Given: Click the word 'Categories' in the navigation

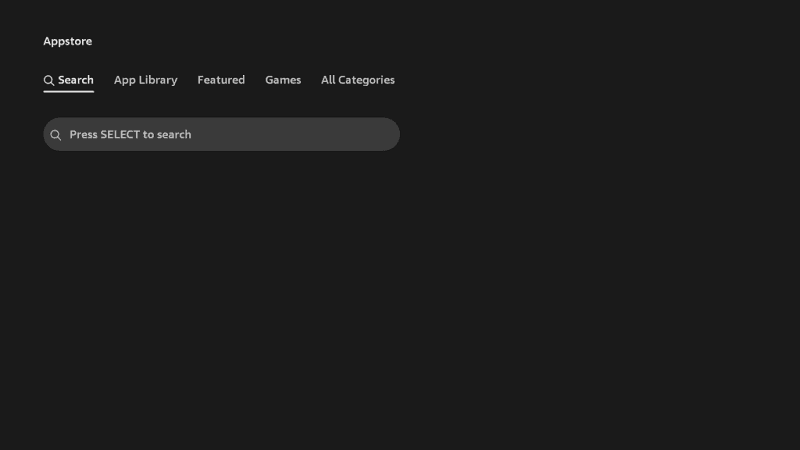Looking at the screenshot, I should 366,80.
